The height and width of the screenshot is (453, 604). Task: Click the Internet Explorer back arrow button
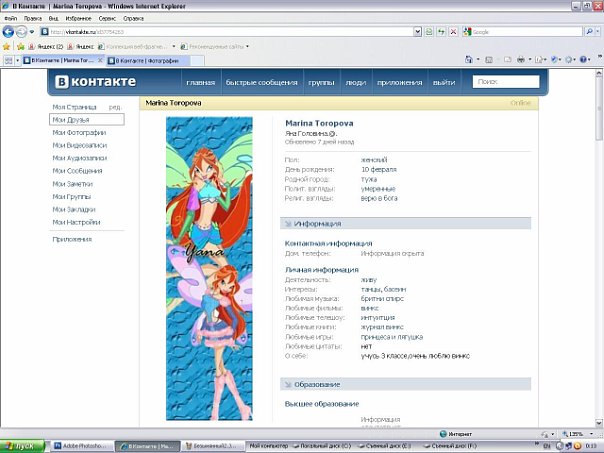pos(8,32)
